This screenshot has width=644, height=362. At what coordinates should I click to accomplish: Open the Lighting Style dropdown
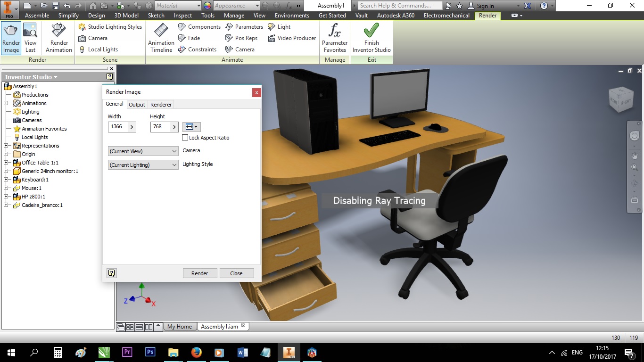[x=143, y=165]
